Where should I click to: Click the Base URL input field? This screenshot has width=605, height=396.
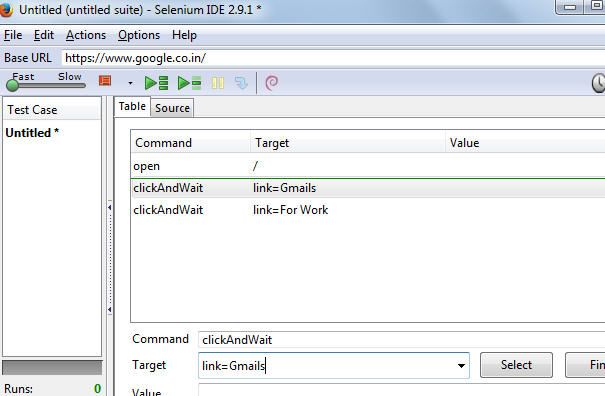[x=333, y=58]
